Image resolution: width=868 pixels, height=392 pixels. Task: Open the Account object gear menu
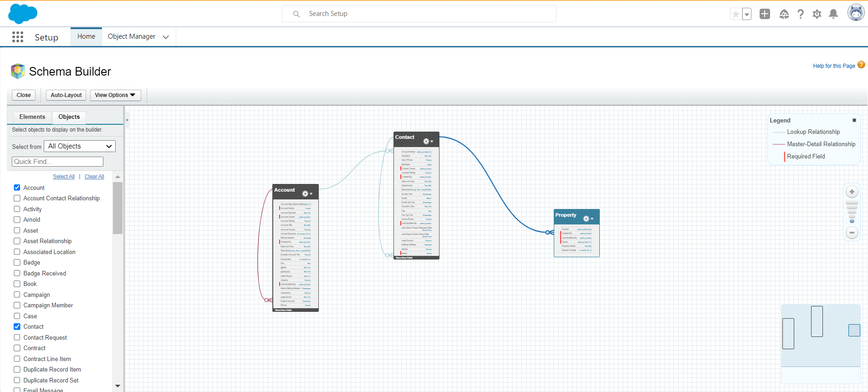pos(307,193)
